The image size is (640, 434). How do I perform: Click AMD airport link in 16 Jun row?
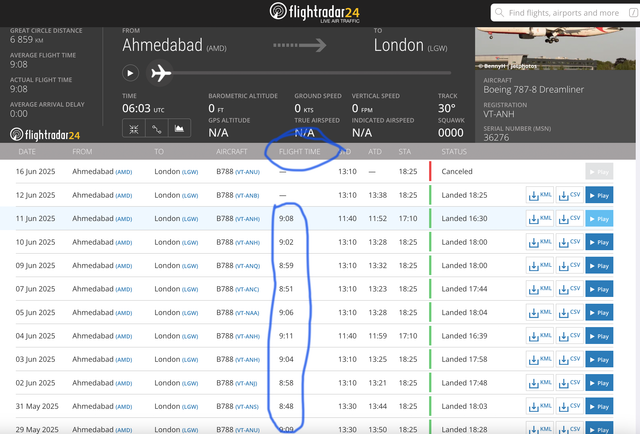click(124, 172)
